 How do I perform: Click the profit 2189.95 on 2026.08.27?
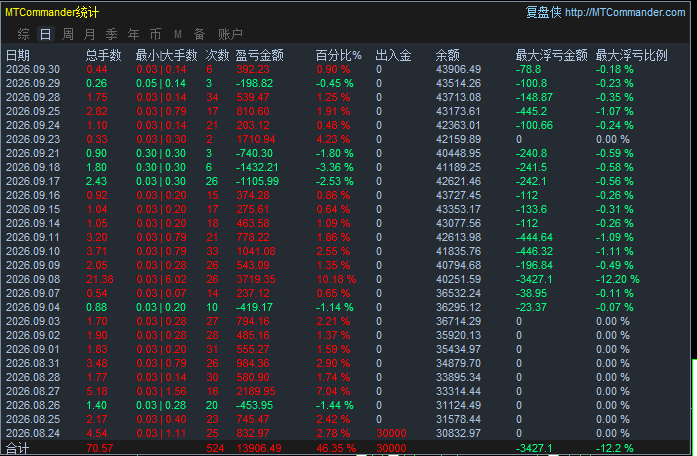pos(256,391)
